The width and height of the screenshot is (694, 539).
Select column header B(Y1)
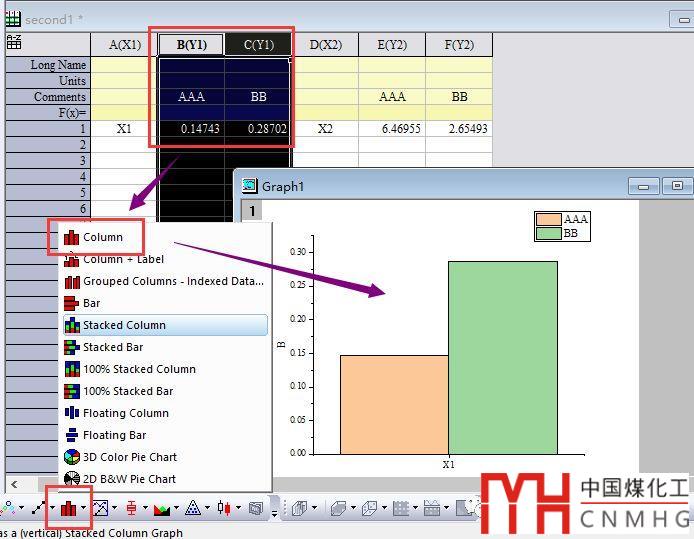click(x=192, y=45)
